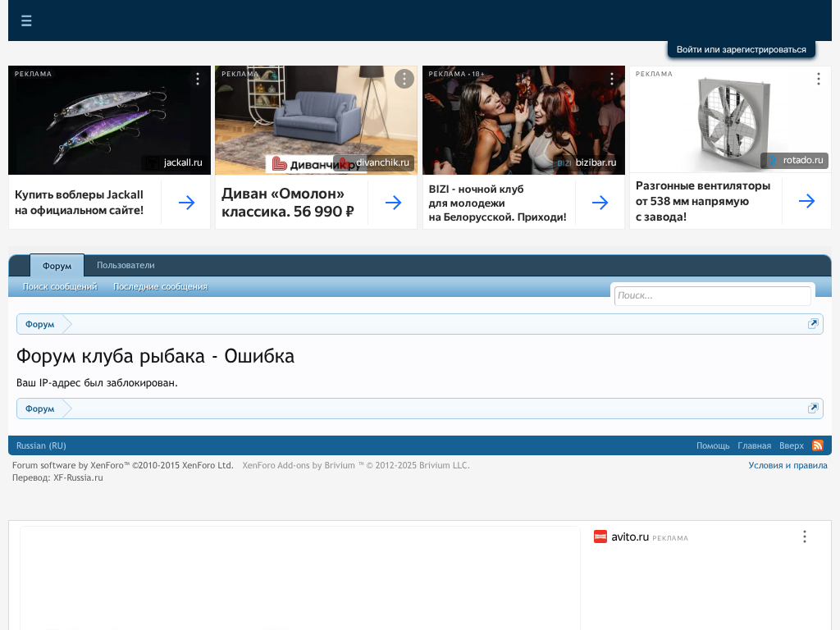Click Войти или зарегистрироваться button
This screenshot has width=840, height=630.
tap(741, 50)
